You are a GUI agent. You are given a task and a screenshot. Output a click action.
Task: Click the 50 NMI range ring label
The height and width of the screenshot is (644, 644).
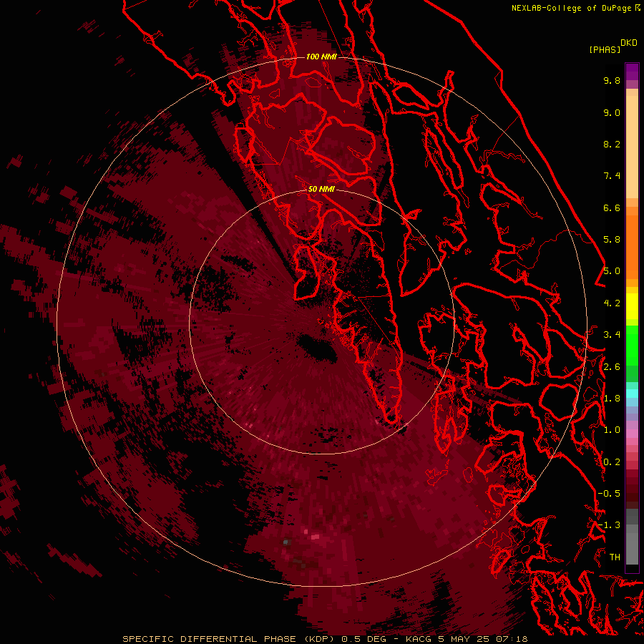click(x=321, y=189)
